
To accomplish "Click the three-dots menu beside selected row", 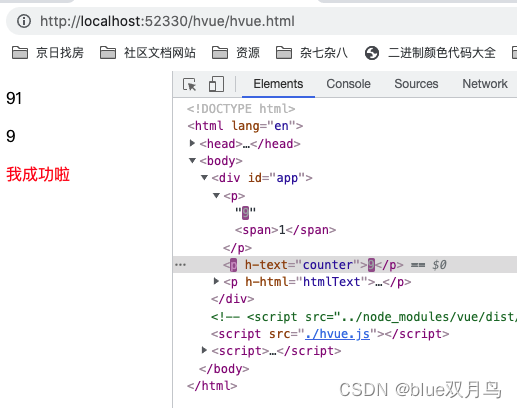I will click(180, 265).
